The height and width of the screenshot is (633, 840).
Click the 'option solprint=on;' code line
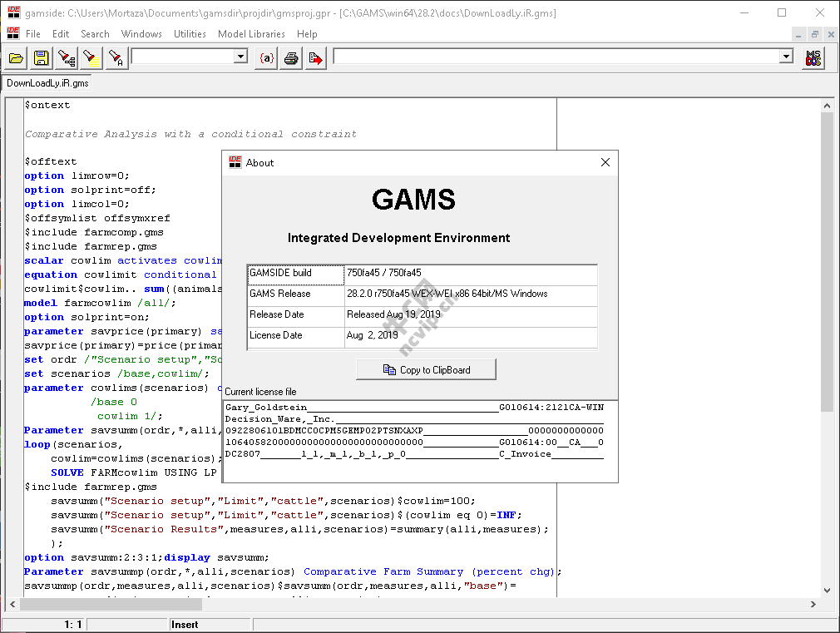[86, 317]
